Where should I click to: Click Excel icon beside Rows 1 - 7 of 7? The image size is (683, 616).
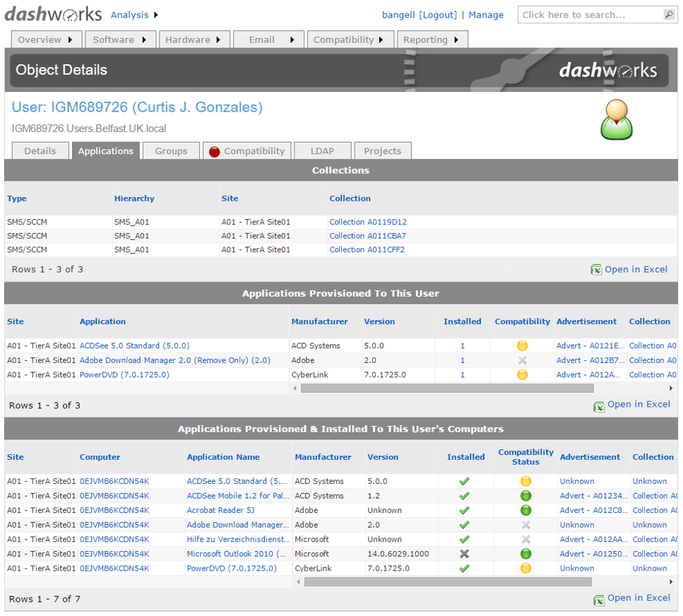(599, 600)
